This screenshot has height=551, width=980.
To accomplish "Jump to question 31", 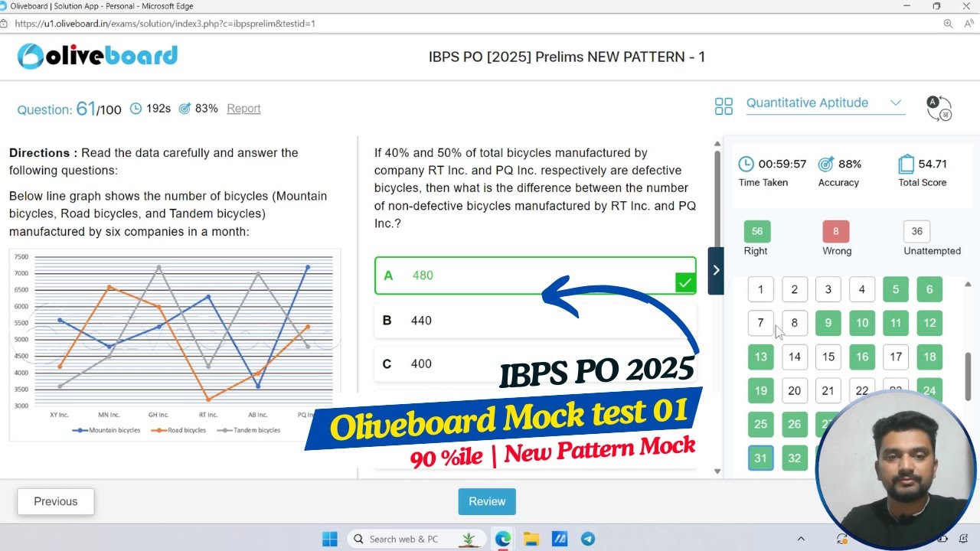I will click(760, 458).
